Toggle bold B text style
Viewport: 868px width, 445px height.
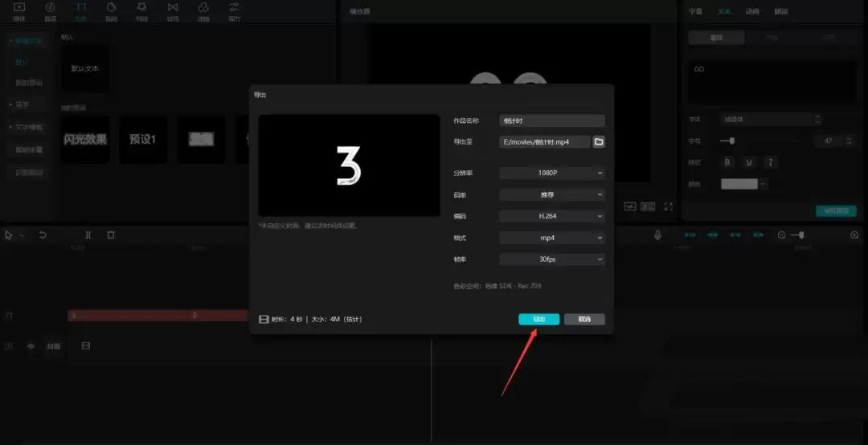pyautogui.click(x=728, y=162)
